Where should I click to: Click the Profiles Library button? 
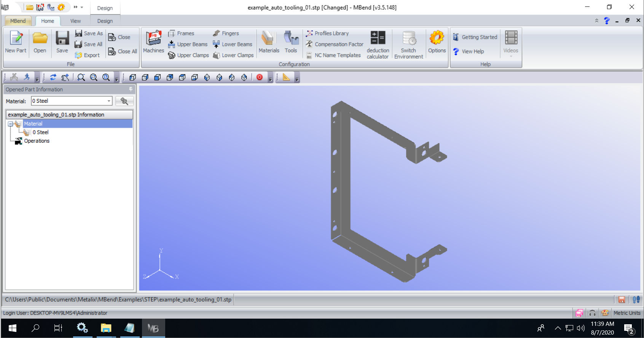pos(327,33)
